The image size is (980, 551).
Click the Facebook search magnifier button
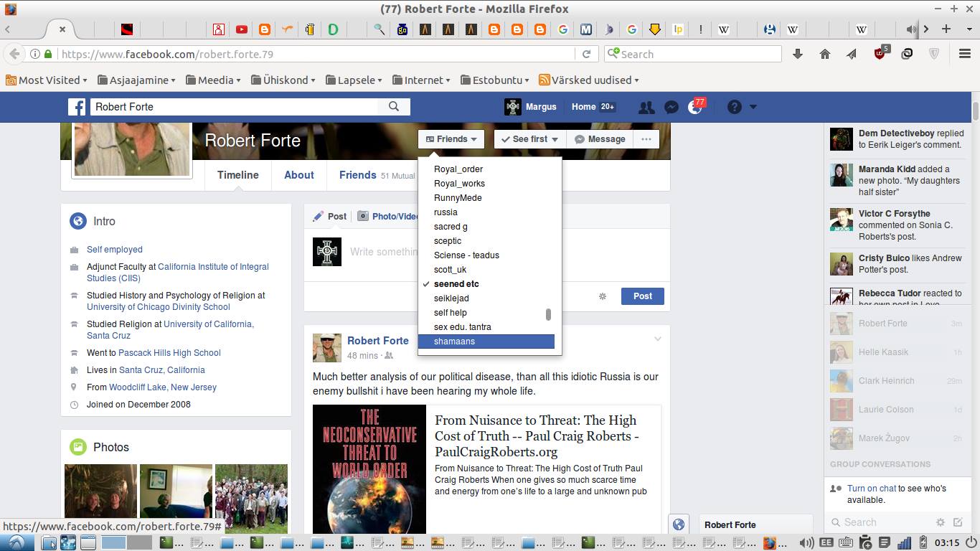[x=394, y=107]
